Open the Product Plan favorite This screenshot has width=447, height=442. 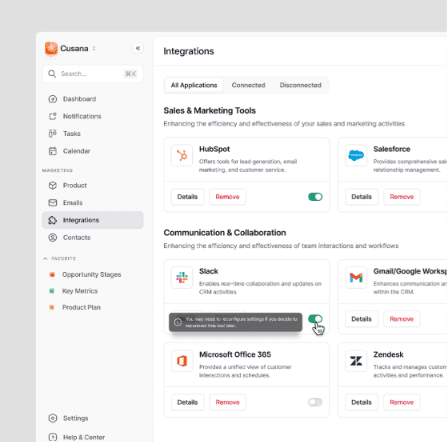point(81,307)
